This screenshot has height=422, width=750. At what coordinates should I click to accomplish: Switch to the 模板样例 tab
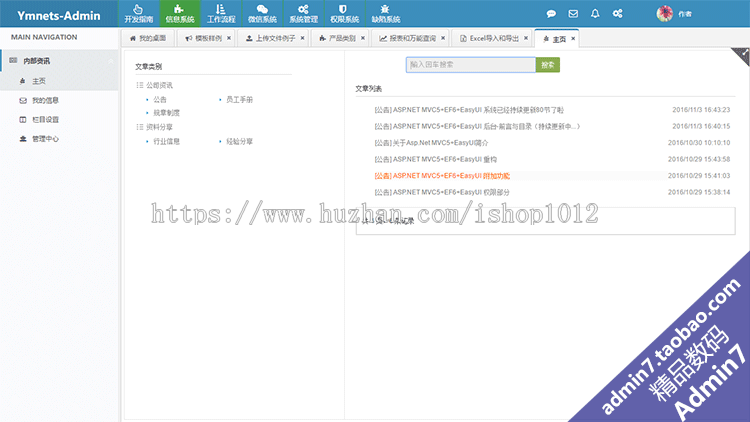coord(204,38)
